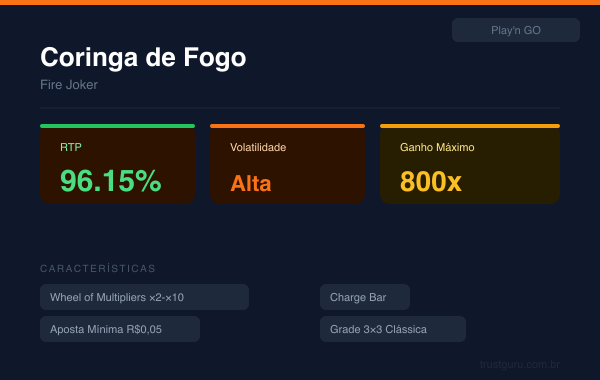Open the RTP stat card
Screen dimensions: 600x380
[x=117, y=164]
